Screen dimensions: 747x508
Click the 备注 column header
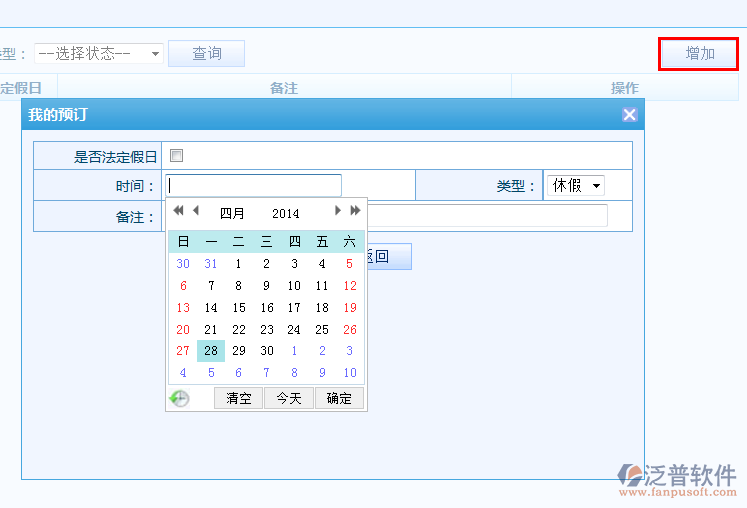(x=284, y=88)
